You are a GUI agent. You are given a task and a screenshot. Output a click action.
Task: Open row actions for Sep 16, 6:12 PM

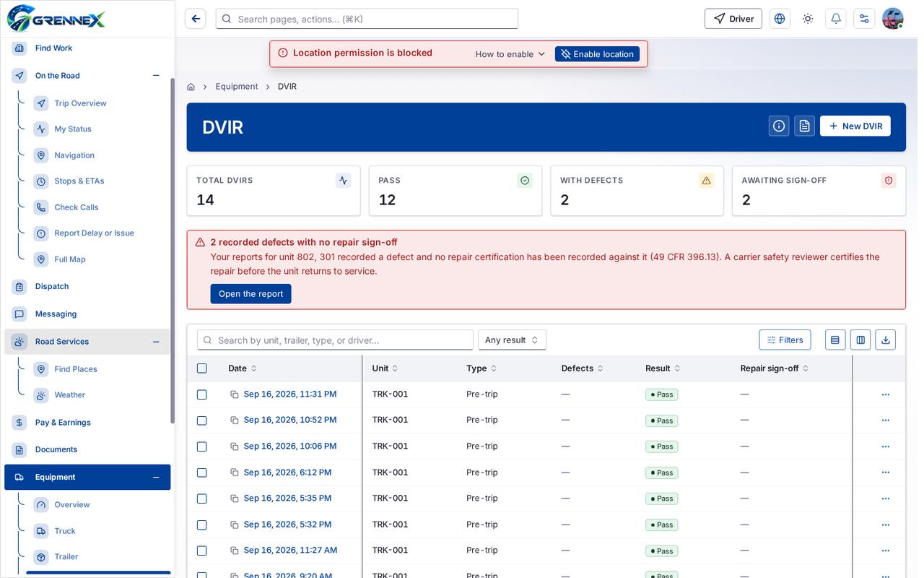point(886,473)
